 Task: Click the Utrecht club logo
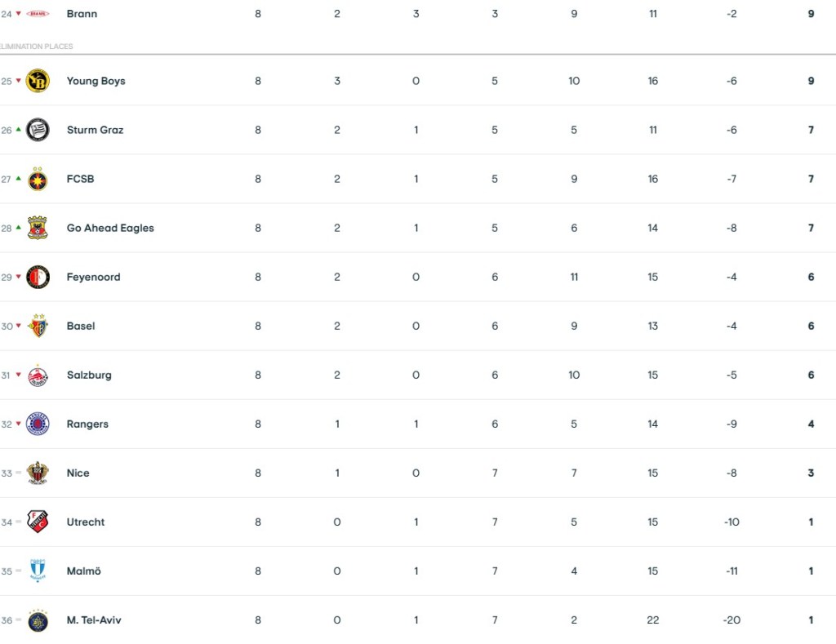(38, 522)
